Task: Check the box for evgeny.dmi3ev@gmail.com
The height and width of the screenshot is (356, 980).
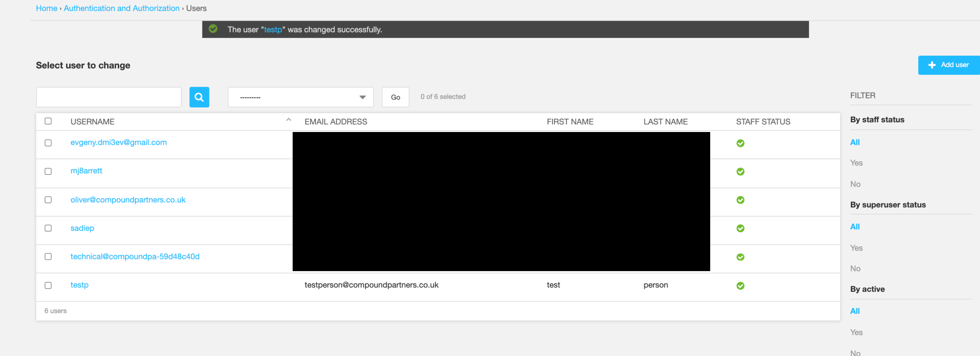Action: pyautogui.click(x=48, y=143)
